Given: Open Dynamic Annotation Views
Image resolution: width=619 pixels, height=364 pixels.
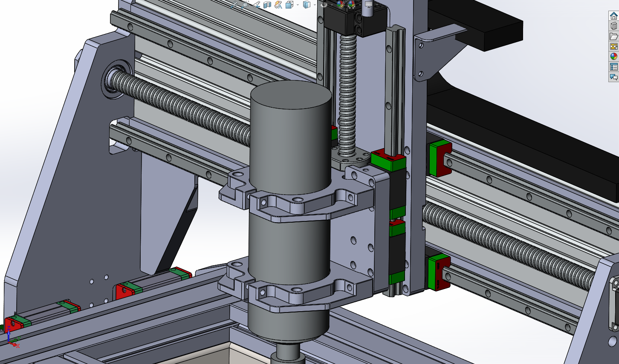Looking at the screenshot, I should [278, 5].
